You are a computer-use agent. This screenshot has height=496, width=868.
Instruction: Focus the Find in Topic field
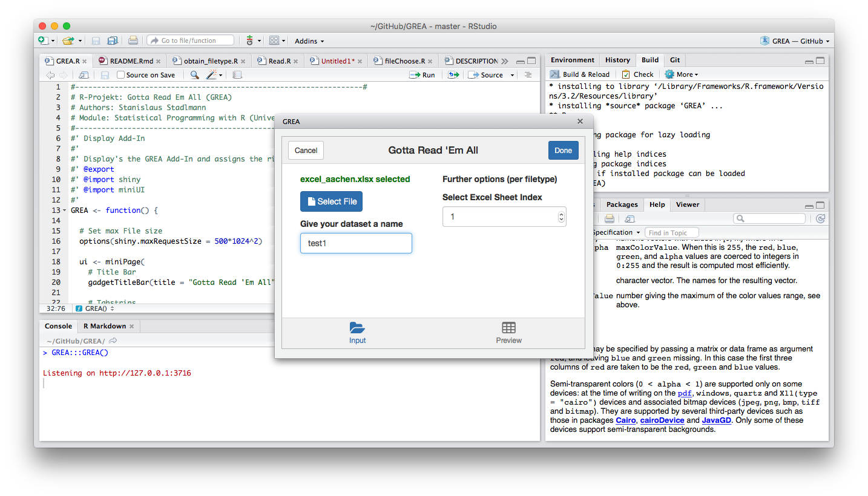[672, 232]
